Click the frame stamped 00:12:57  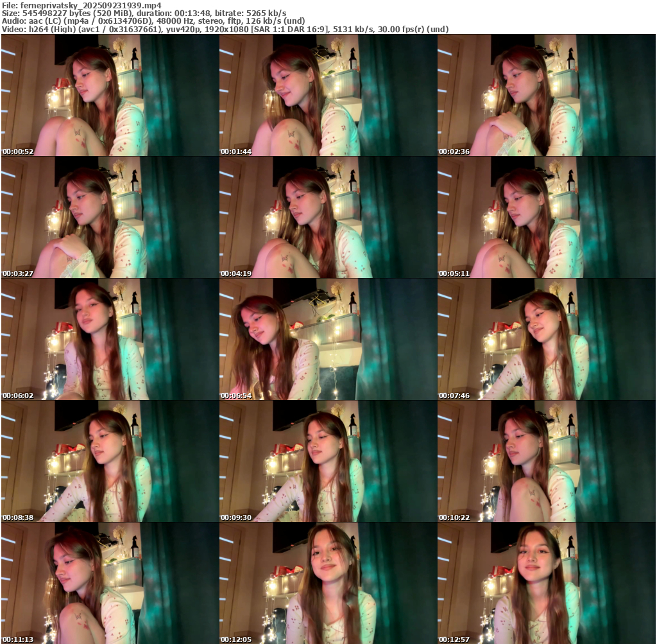[547, 583]
